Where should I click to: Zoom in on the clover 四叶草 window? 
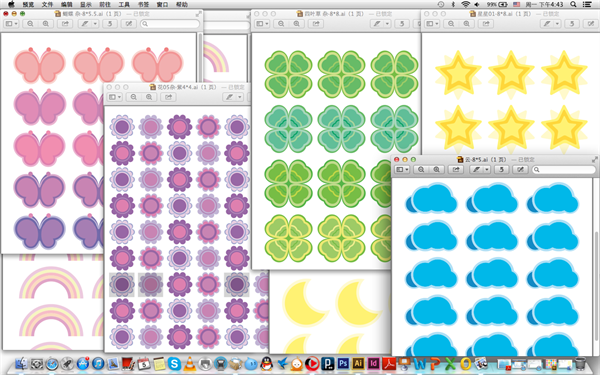pos(297,24)
